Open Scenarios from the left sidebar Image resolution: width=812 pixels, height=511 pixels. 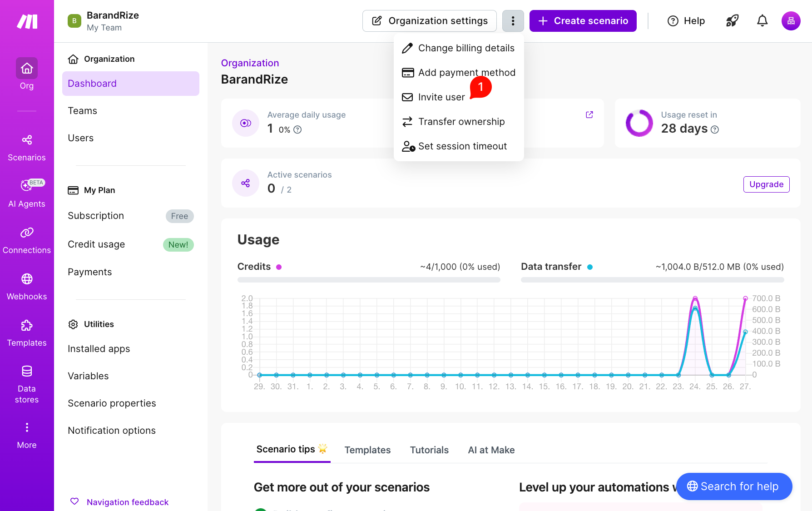pos(27,148)
